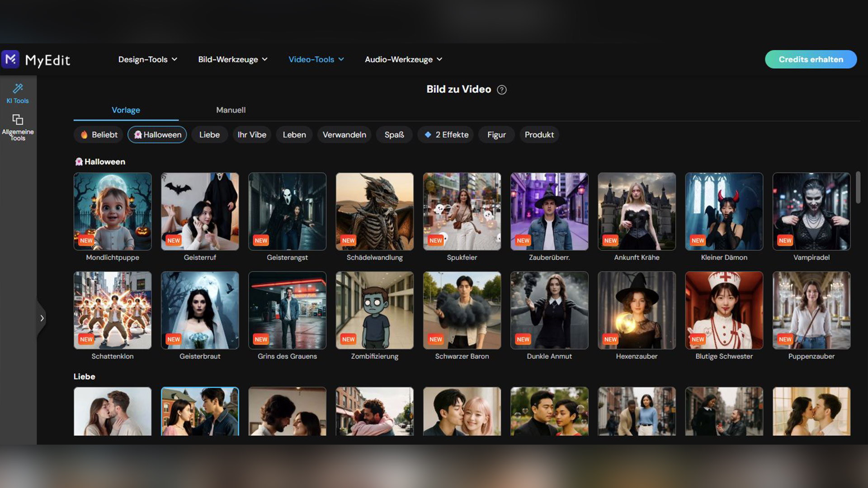Open the Design-Tools dropdown menu

coord(147,59)
